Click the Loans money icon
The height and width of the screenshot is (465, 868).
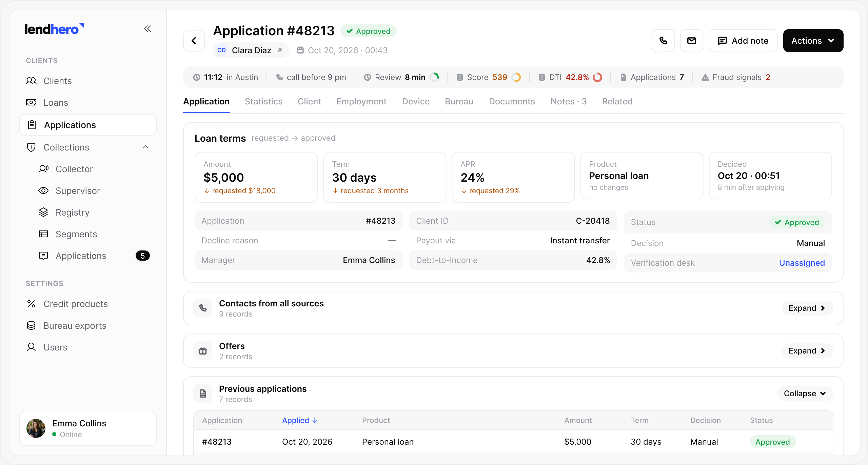point(31,102)
